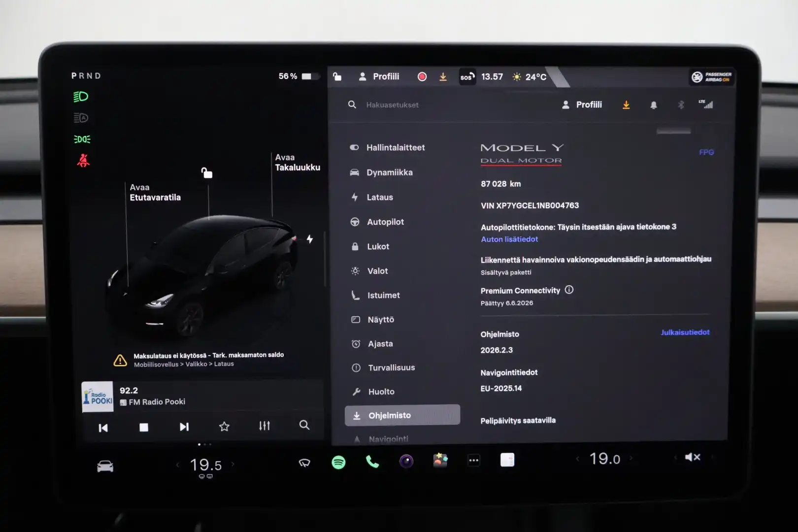Viewport: 798px width, 532px height.
Task: Toggle the auto high beam icon
Action: pos(81,118)
